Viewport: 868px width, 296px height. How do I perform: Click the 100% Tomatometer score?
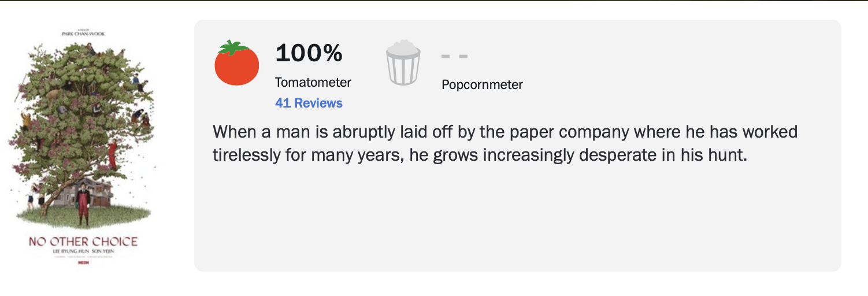309,53
